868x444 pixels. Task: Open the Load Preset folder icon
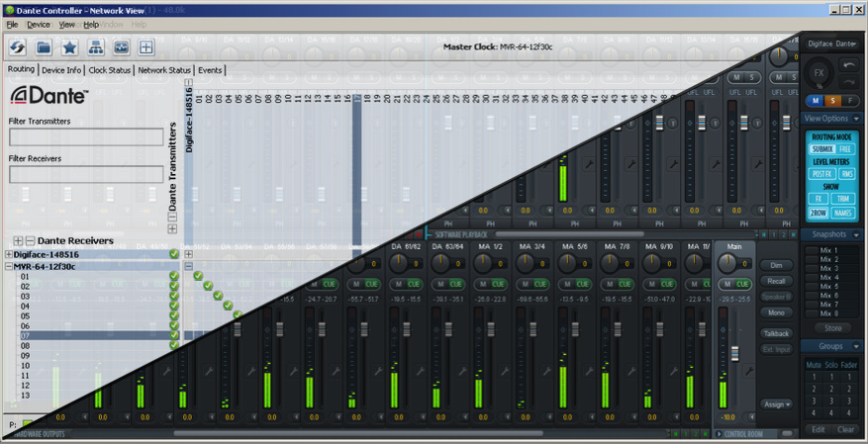click(x=44, y=47)
